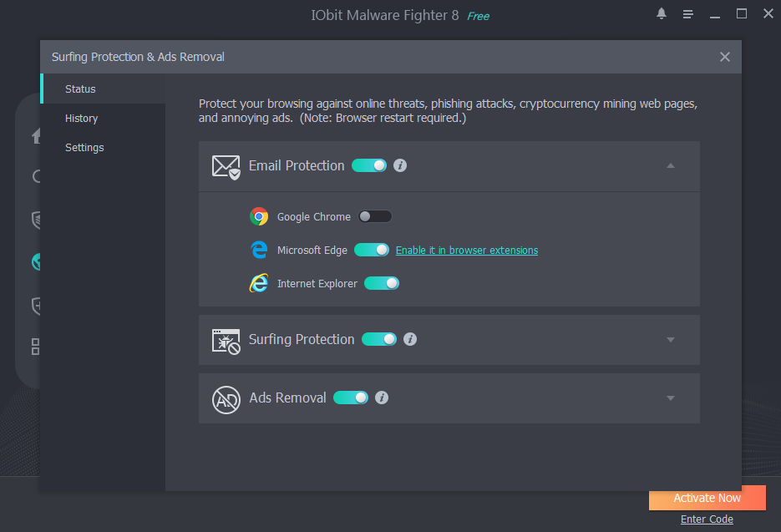Viewport: 781px width, 532px height.
Task: Collapse the Email Protection section
Action: pyautogui.click(x=670, y=165)
